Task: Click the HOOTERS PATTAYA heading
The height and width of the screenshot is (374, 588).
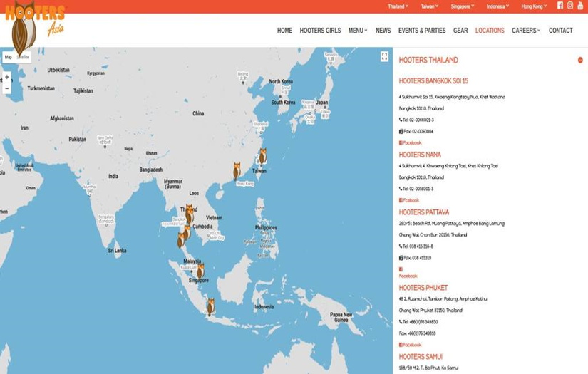Action: coord(424,212)
